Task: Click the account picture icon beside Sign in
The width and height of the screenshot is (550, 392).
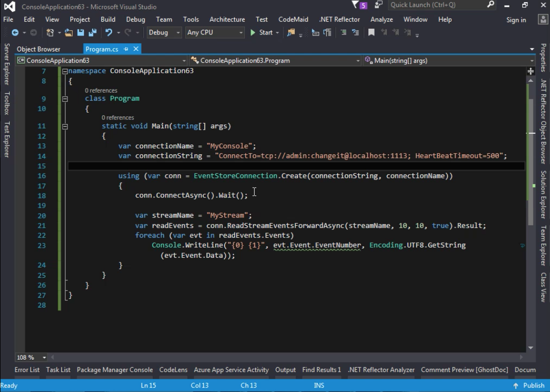Action: pyautogui.click(x=543, y=20)
